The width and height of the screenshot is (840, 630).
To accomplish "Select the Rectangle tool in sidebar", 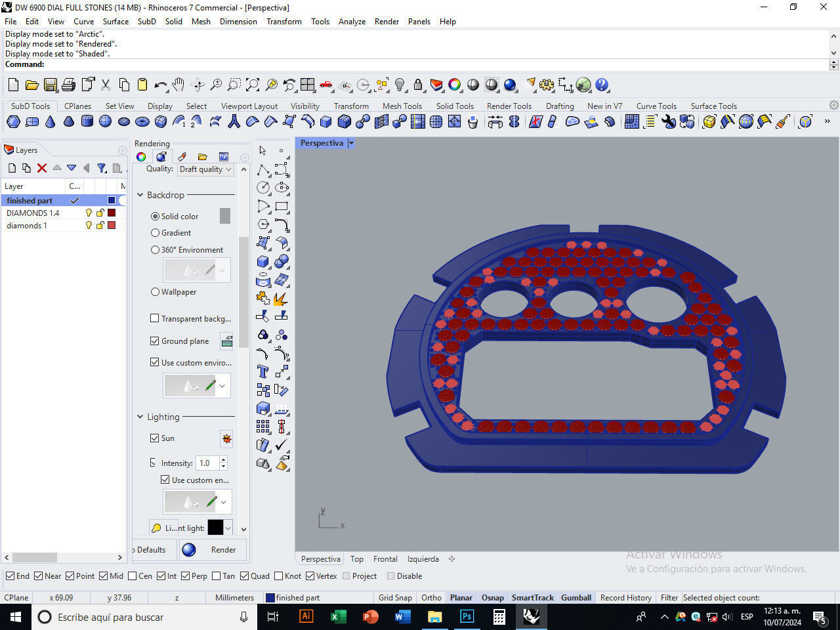I will 282,206.
